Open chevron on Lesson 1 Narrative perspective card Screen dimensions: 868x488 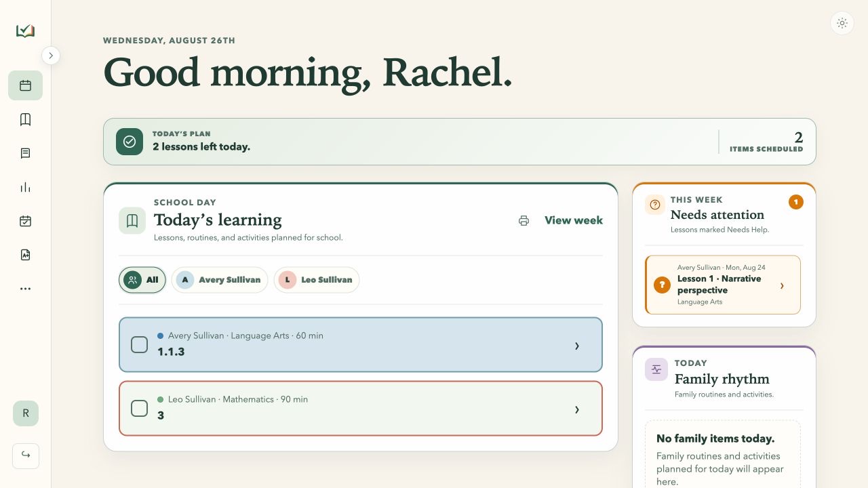point(782,286)
